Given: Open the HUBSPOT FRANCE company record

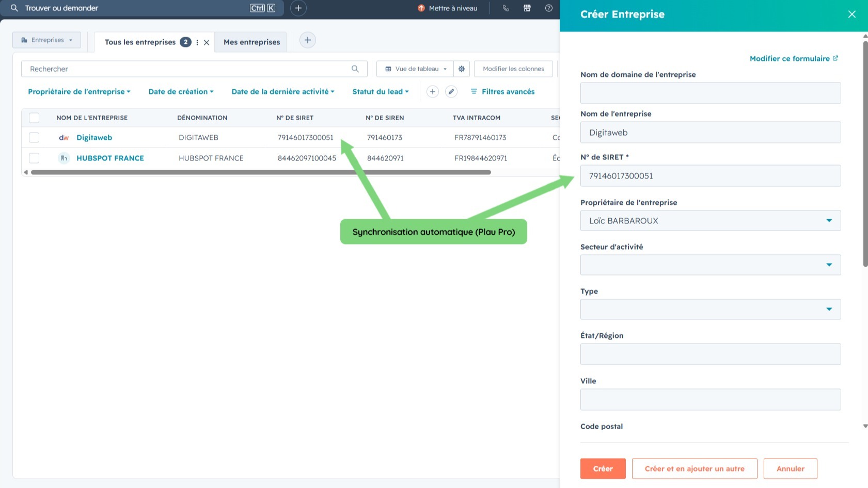Looking at the screenshot, I should 110,158.
